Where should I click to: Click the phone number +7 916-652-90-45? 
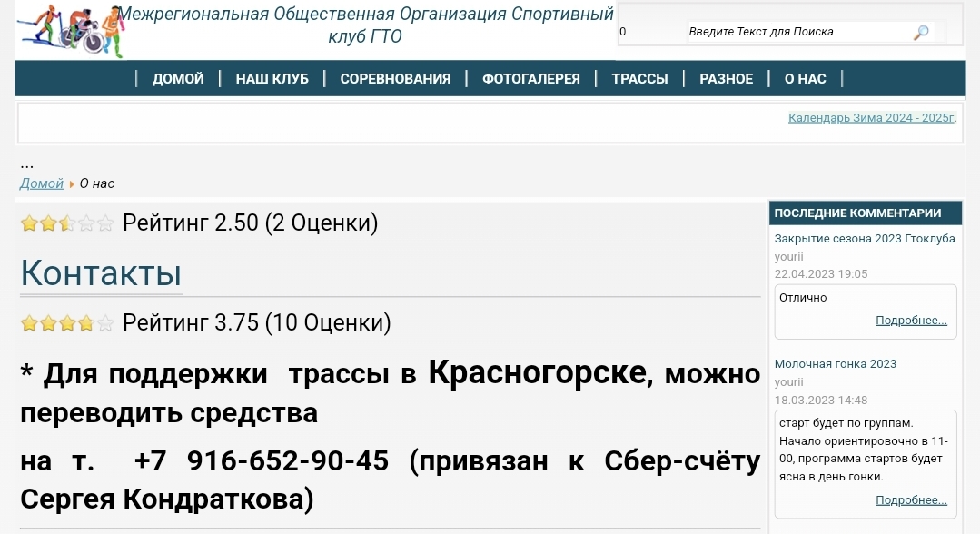[x=262, y=460]
